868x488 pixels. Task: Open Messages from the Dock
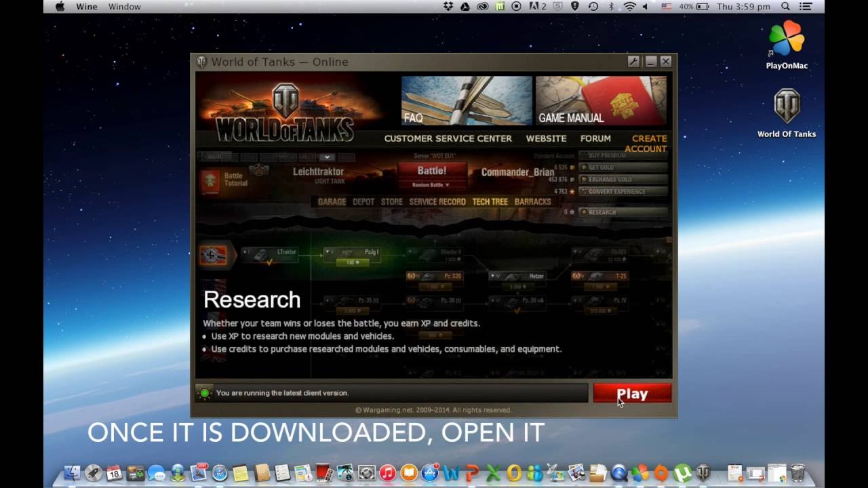click(157, 473)
